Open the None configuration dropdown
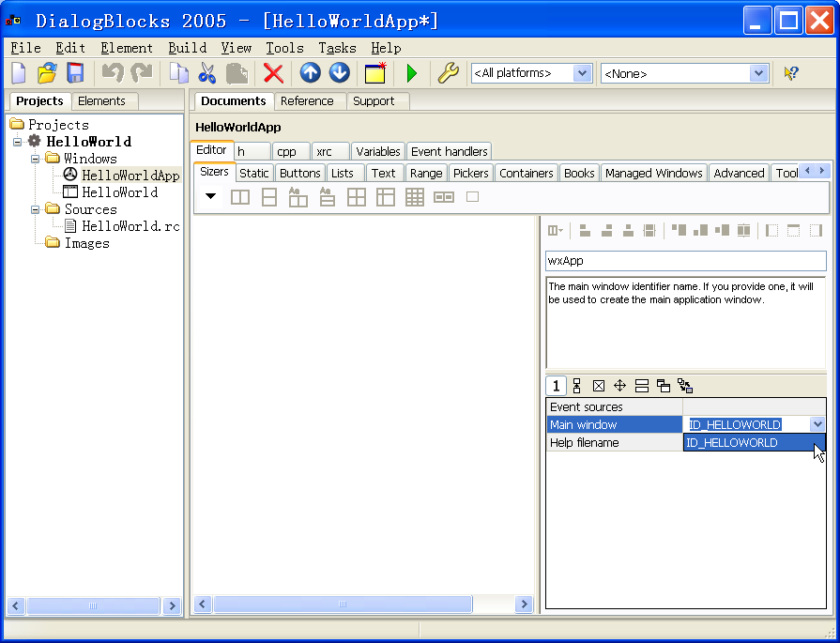This screenshot has height=643, width=840. [758, 73]
